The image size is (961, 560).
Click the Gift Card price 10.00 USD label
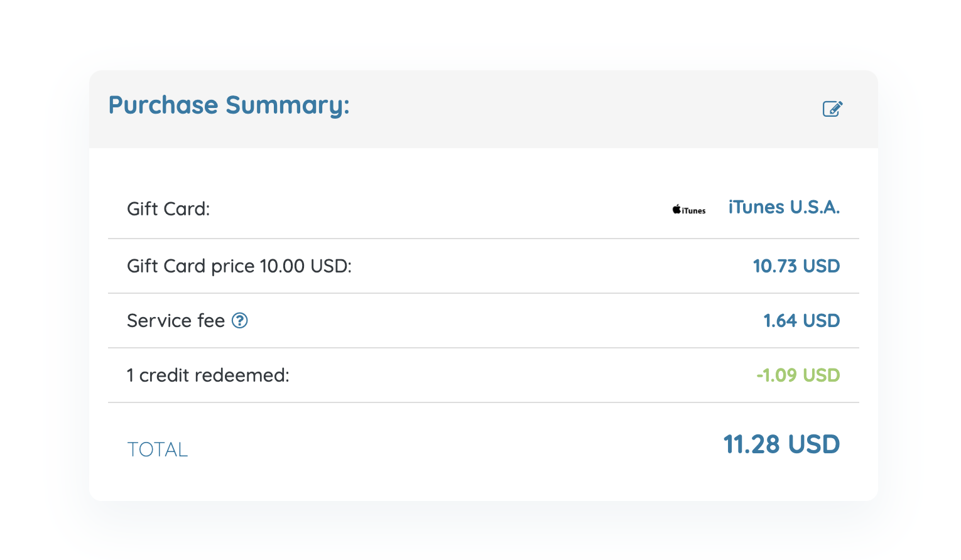(x=239, y=266)
